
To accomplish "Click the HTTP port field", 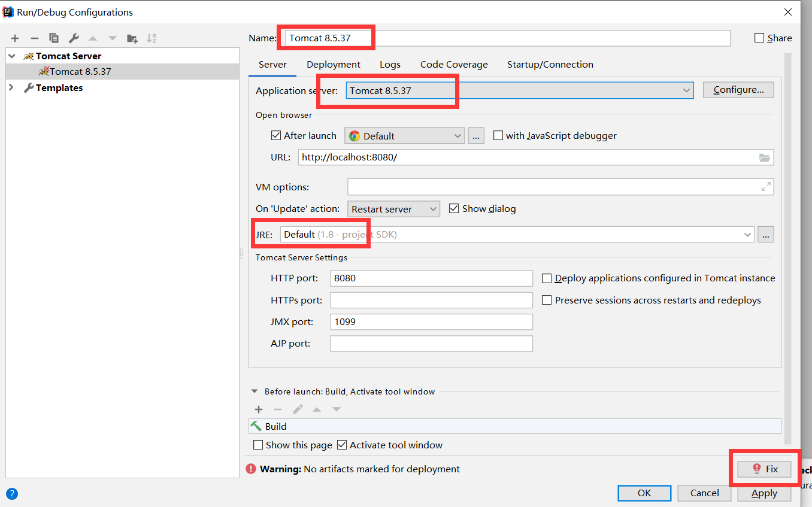I will click(x=431, y=278).
